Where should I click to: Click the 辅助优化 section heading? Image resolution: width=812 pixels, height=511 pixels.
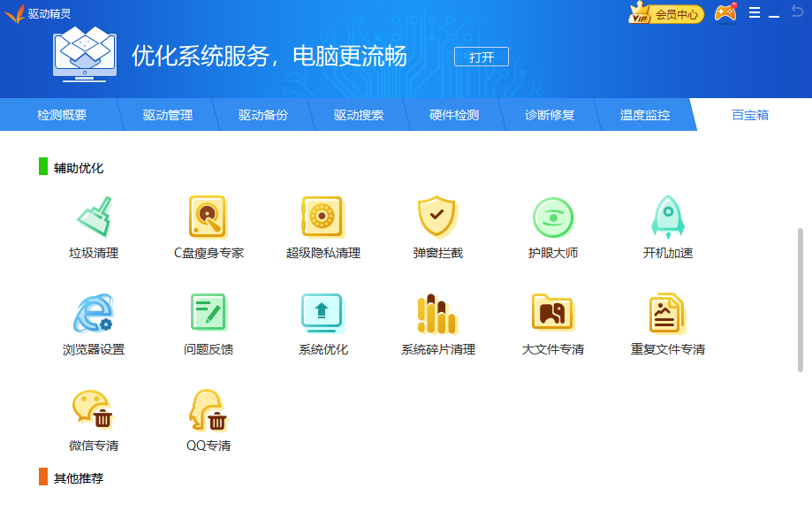[x=79, y=168]
